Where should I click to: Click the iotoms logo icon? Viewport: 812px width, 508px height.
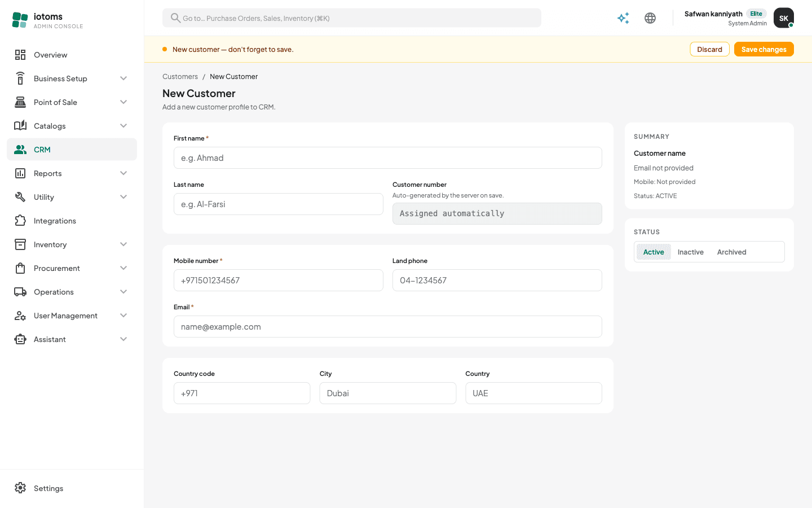(x=20, y=20)
